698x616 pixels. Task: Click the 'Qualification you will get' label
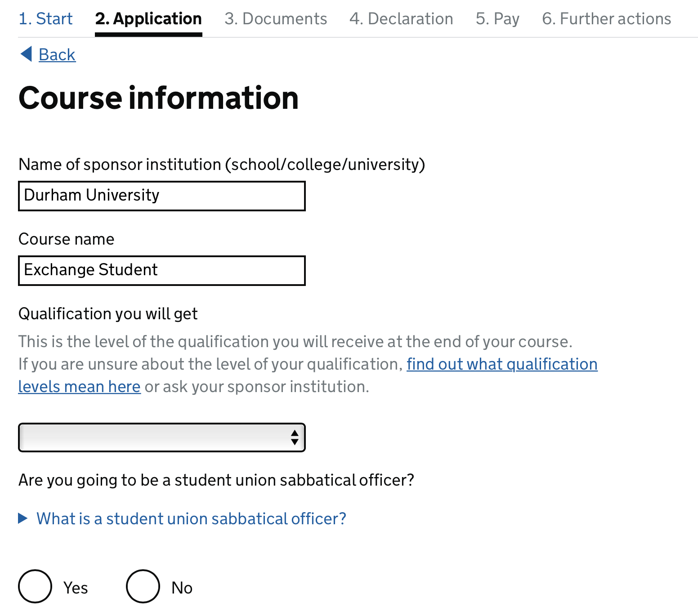click(x=108, y=314)
